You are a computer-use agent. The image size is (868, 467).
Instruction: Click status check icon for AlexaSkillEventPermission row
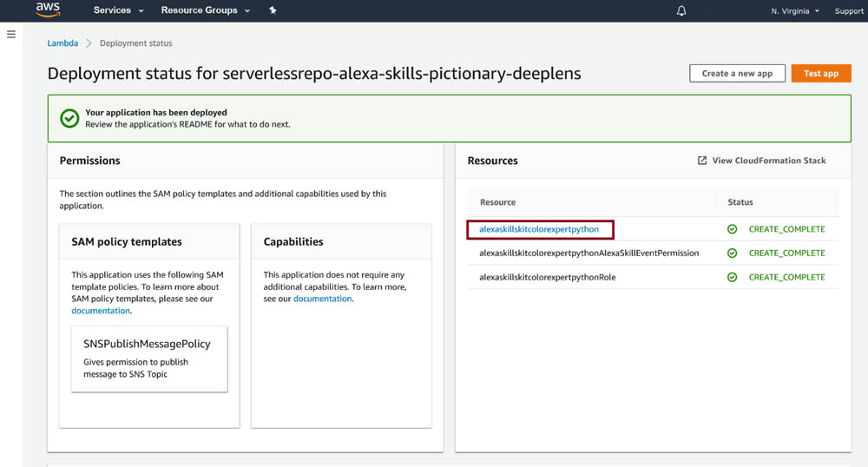(732, 253)
